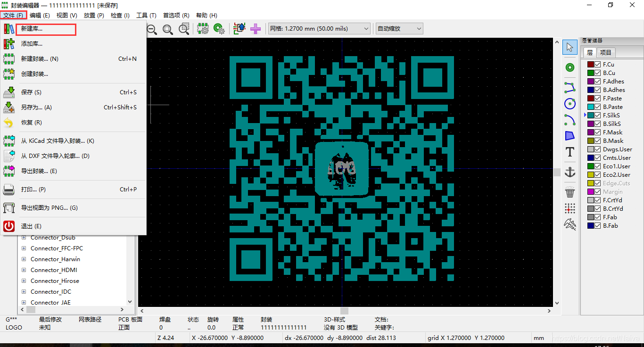Click the purple plus insert icon

[x=256, y=29]
